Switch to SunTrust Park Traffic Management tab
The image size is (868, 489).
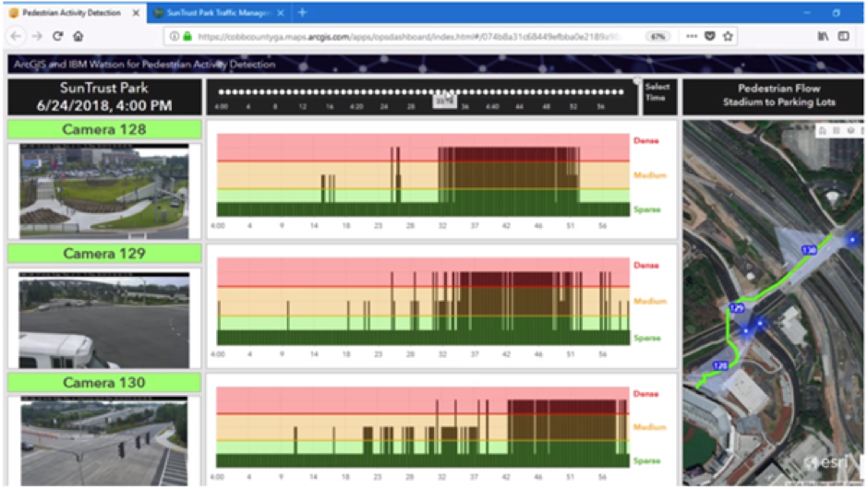(219, 13)
